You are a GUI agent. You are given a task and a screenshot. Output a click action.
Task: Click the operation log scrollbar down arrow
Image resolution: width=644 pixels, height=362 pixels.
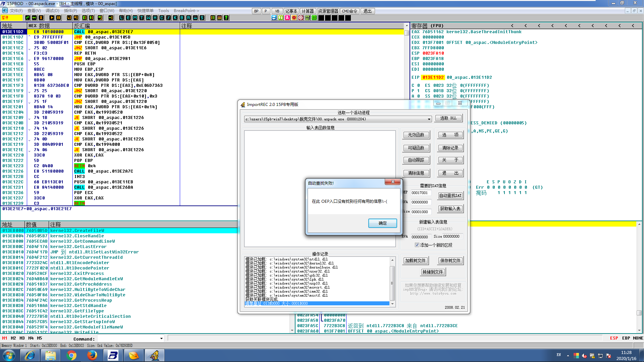(x=392, y=304)
